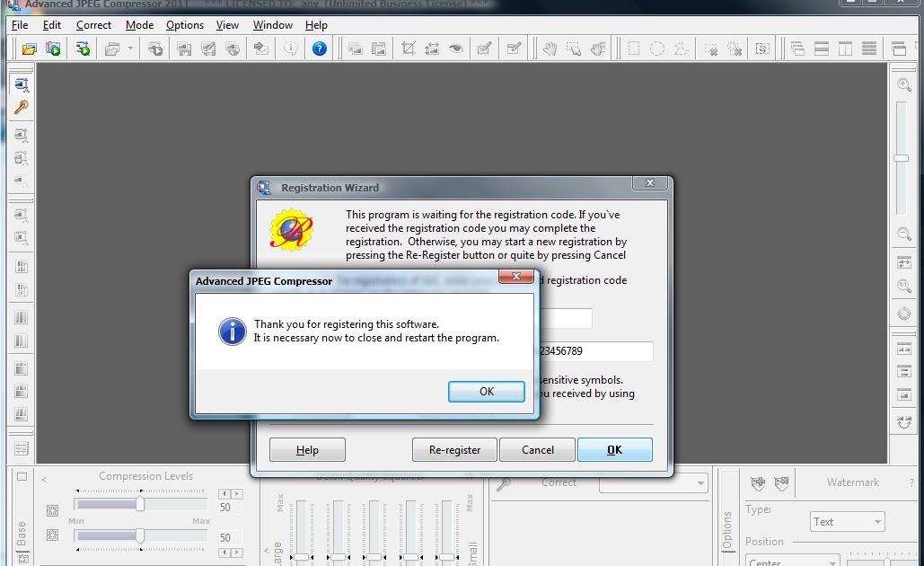Screen dimensions: 924x566
Task: Open the Correct menu
Action: point(93,25)
